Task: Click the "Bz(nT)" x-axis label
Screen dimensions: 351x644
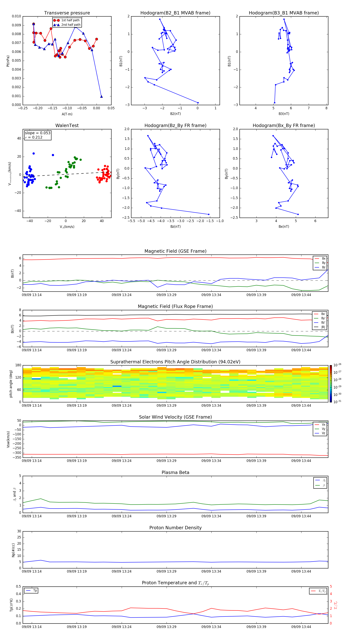Action: coord(175,227)
